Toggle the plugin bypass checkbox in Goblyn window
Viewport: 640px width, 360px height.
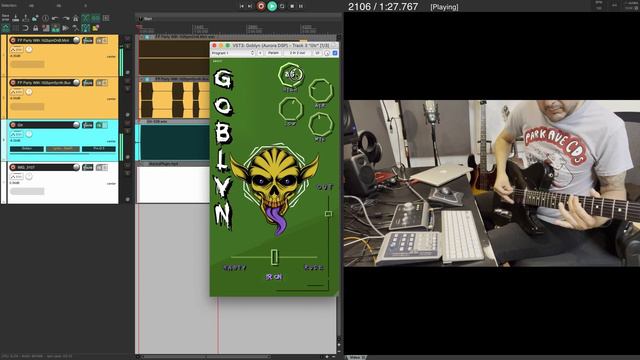tap(335, 53)
